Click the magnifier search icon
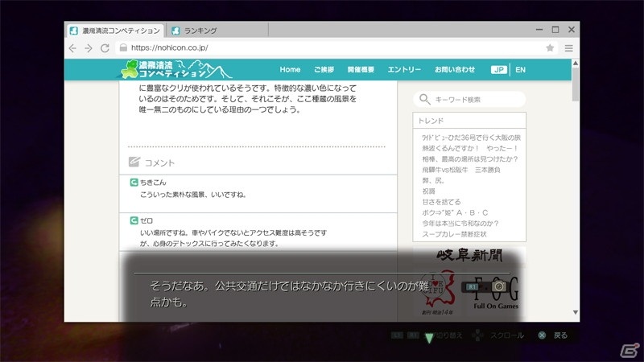This screenshot has width=644, height=362. click(x=424, y=99)
